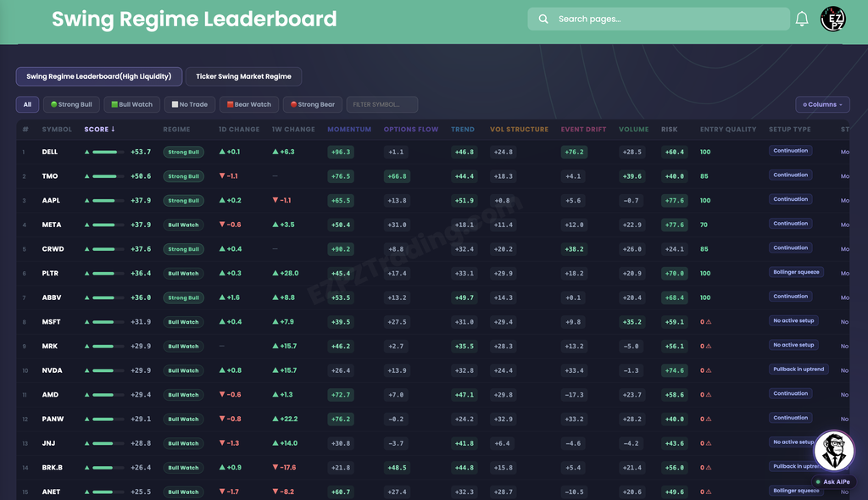
Task: Click the AAPL symbol
Action: coord(51,201)
